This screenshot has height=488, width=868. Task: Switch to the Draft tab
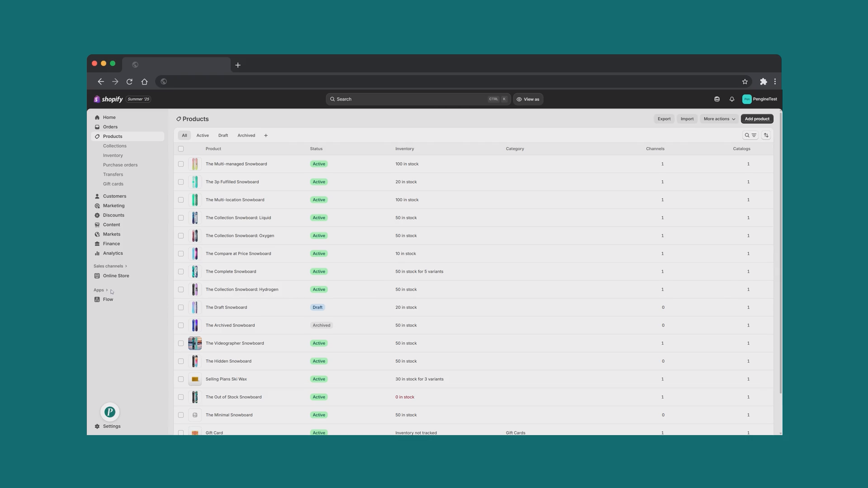[223, 135]
